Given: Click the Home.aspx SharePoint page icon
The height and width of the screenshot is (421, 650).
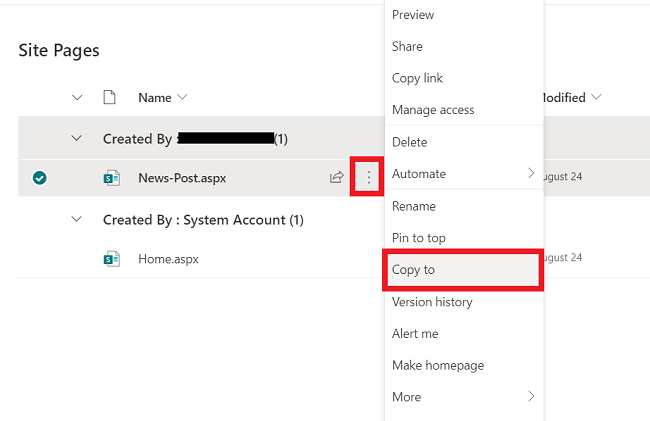Looking at the screenshot, I should click(x=111, y=259).
